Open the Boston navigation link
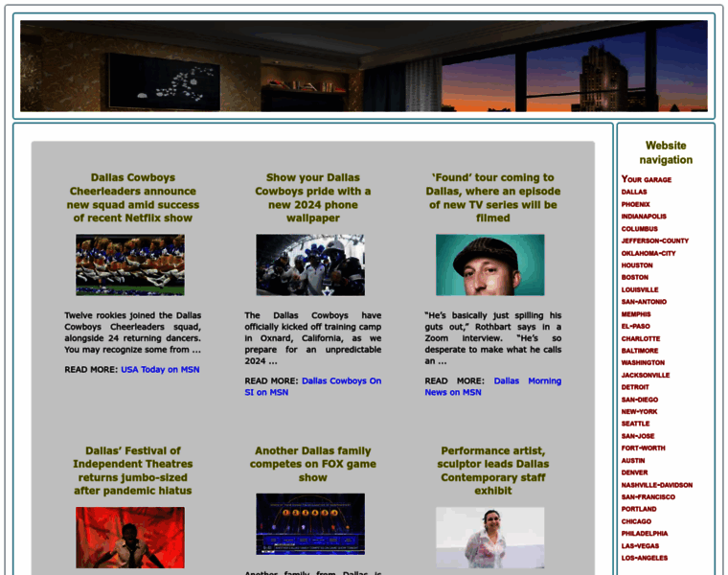Viewport: 728px width, 575px height. point(635,278)
